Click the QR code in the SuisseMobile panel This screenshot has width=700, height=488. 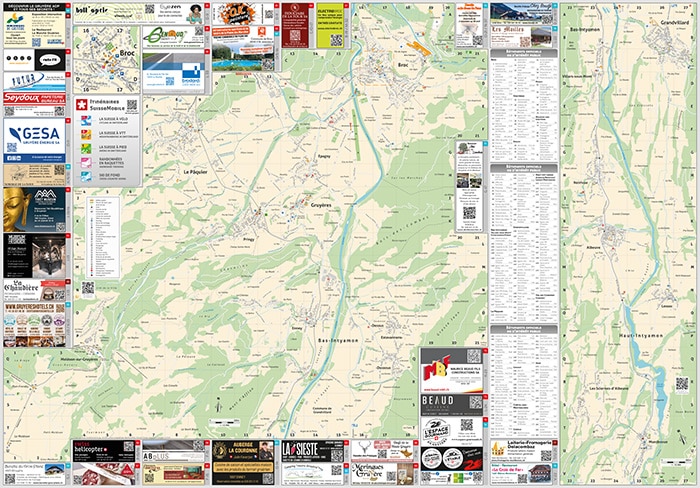click(x=132, y=105)
